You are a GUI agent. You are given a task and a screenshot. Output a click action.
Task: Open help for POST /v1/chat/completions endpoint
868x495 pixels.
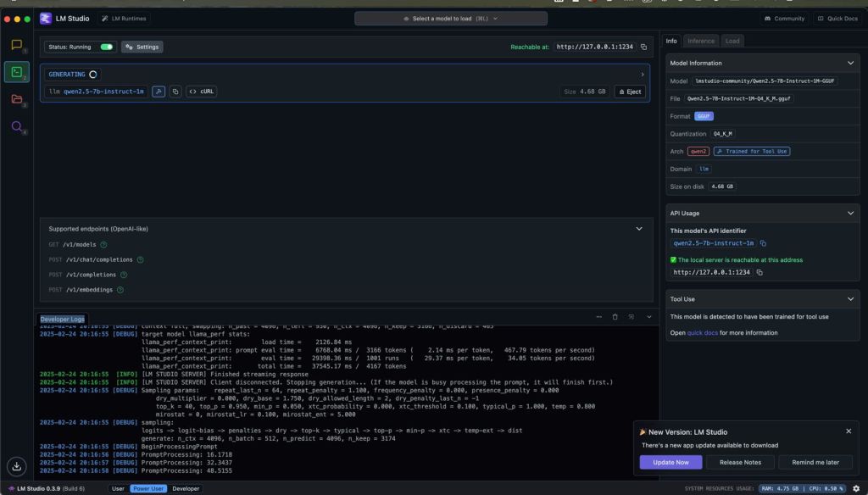[140, 259]
